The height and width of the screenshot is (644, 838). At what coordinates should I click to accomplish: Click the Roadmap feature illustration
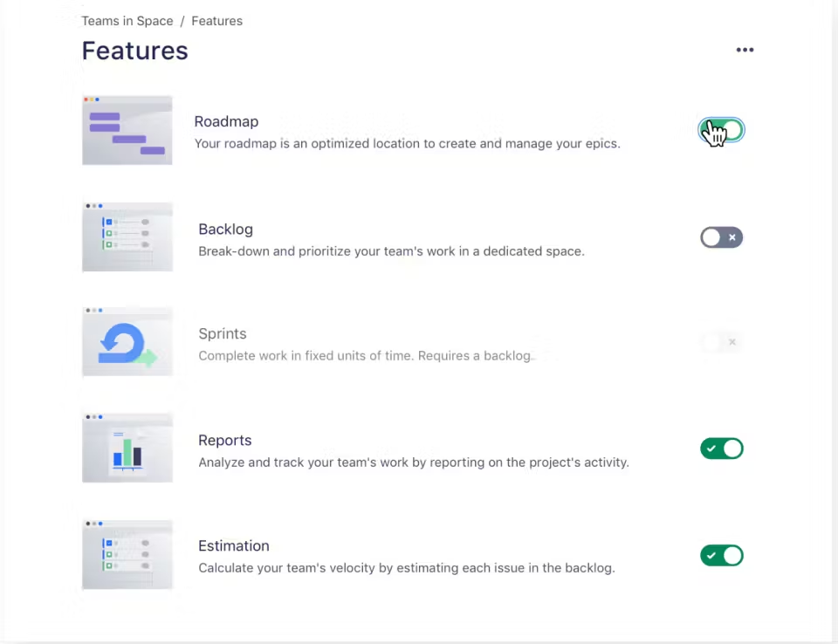point(127,130)
